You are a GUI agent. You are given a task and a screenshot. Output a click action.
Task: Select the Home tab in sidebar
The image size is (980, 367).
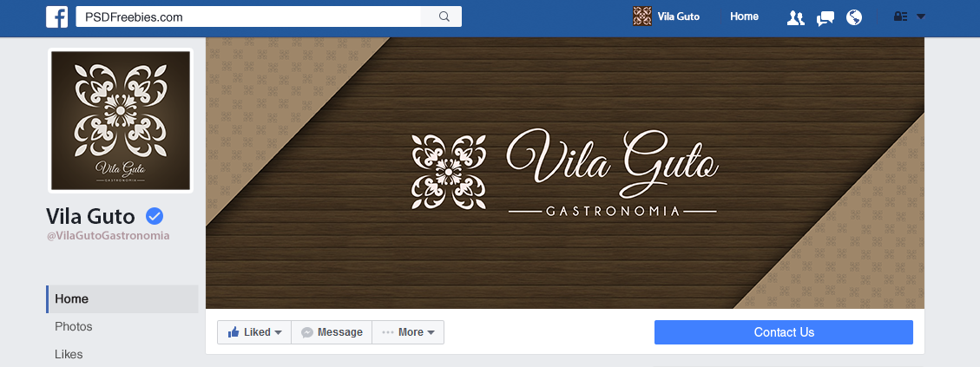point(122,298)
